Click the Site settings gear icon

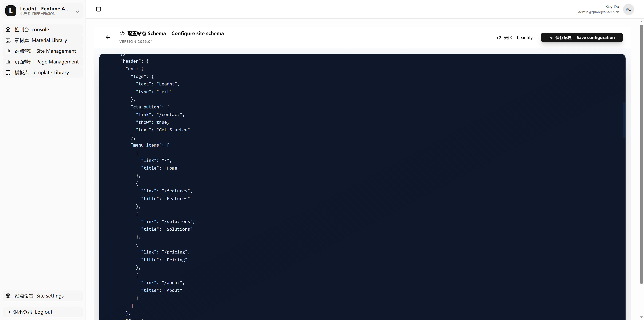click(8, 296)
